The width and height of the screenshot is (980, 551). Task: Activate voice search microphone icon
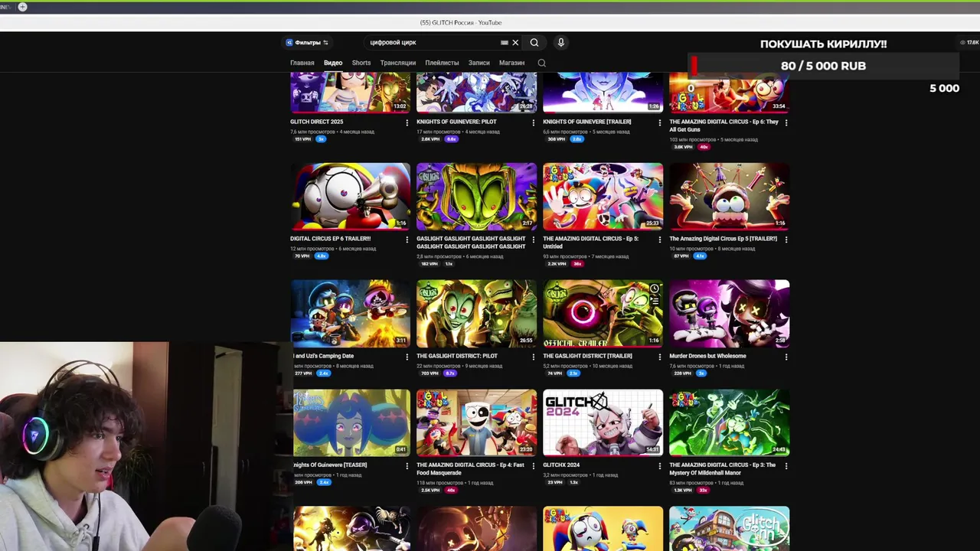560,43
